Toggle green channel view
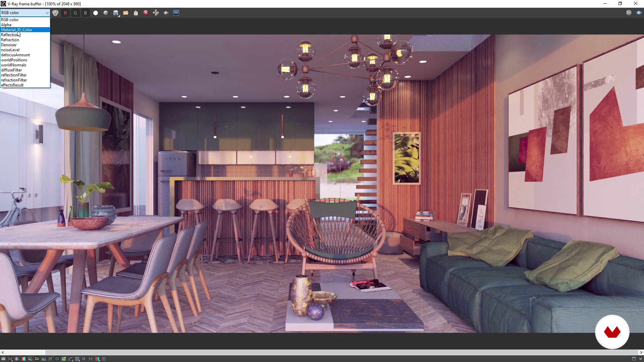 pyautogui.click(x=75, y=13)
